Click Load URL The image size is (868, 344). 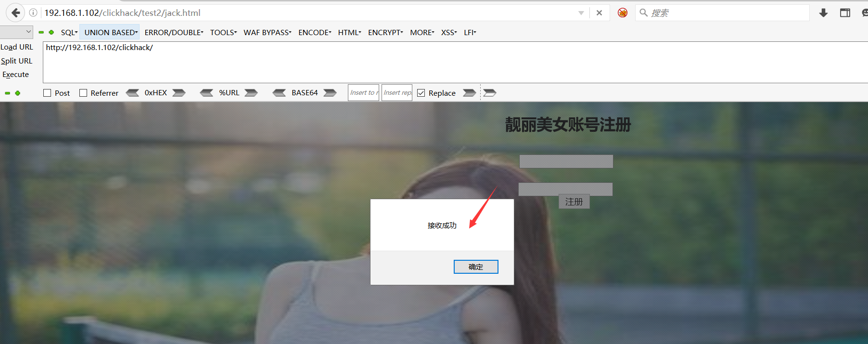17,47
